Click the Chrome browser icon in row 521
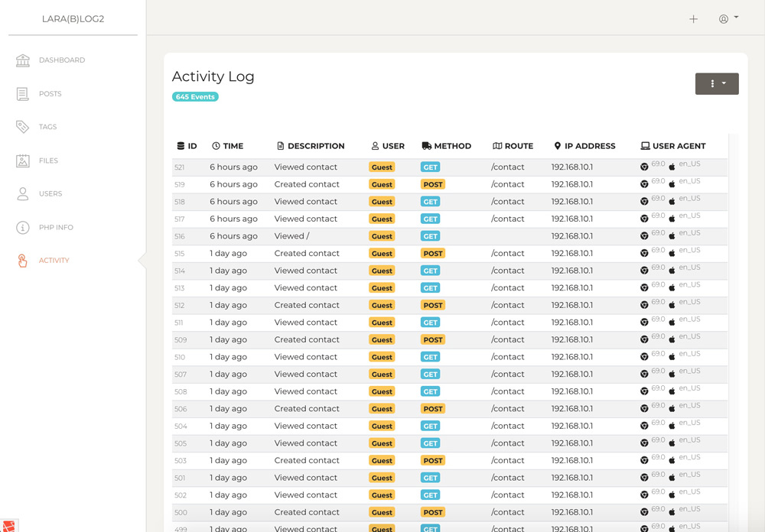 click(x=646, y=167)
